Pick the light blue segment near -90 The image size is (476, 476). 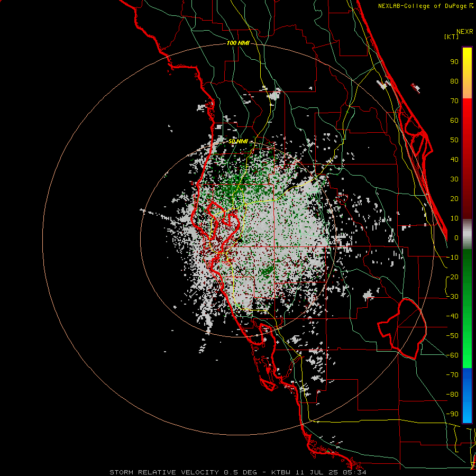(x=467, y=413)
